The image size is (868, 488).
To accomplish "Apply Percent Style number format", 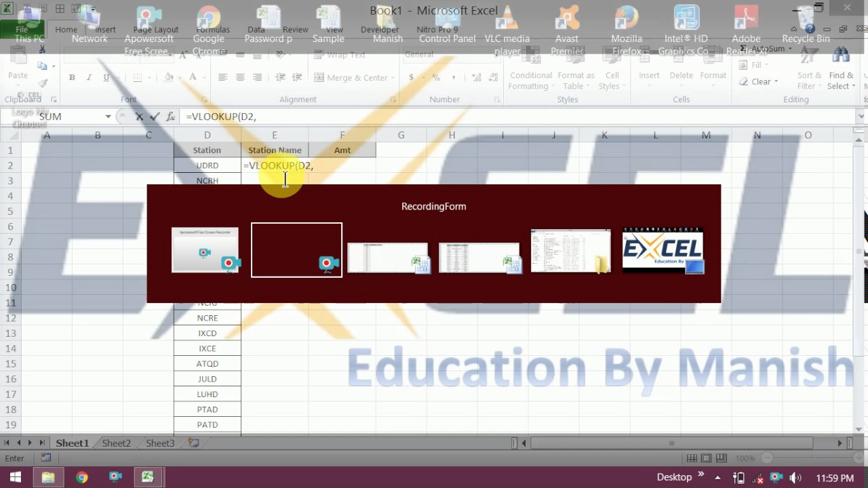I will pos(435,78).
